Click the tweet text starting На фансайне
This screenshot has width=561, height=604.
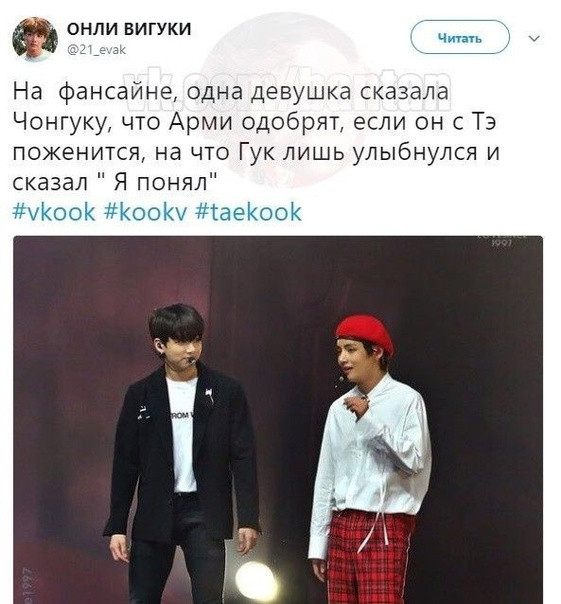coord(256,137)
